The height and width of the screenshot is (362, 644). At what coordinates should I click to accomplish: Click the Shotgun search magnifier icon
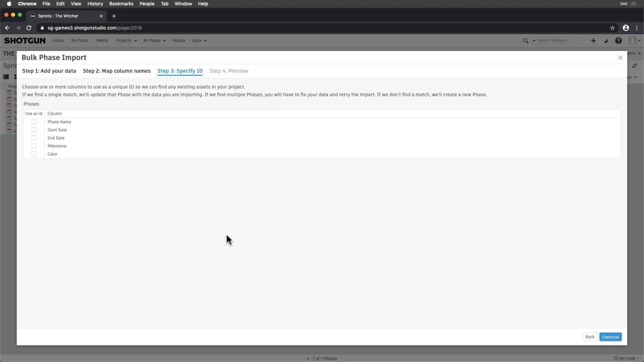coord(526,41)
